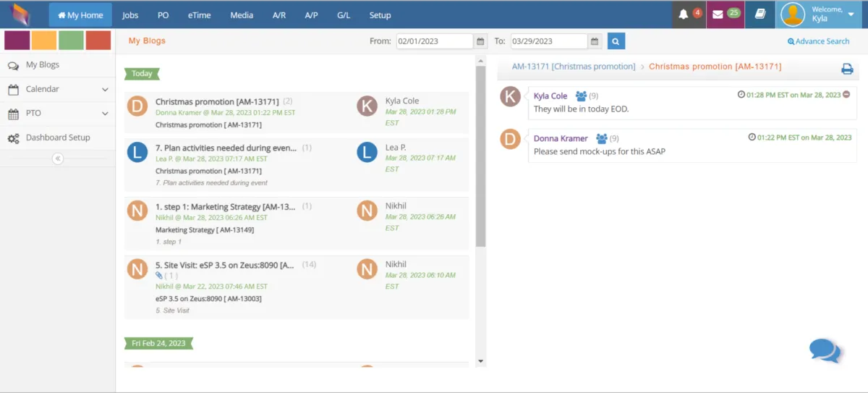Open the A/R menu
The image size is (868, 393).
(x=279, y=15)
